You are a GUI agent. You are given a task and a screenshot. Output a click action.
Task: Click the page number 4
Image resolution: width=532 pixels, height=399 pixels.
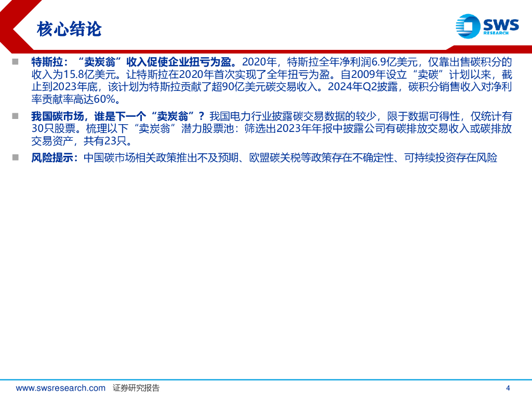(x=508, y=388)
